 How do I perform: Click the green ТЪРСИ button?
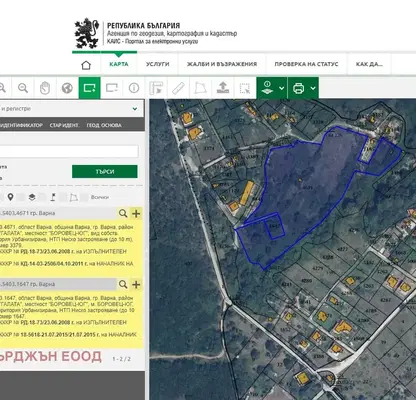point(105,172)
